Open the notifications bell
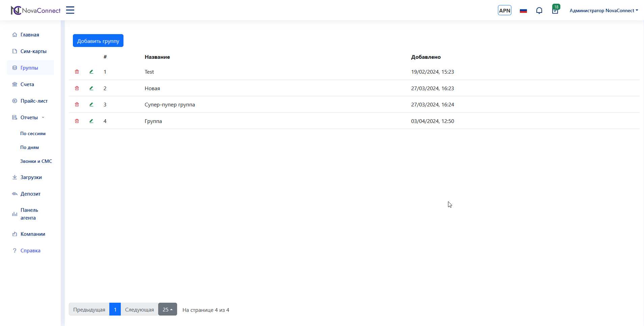The height and width of the screenshot is (326, 644). (x=539, y=10)
